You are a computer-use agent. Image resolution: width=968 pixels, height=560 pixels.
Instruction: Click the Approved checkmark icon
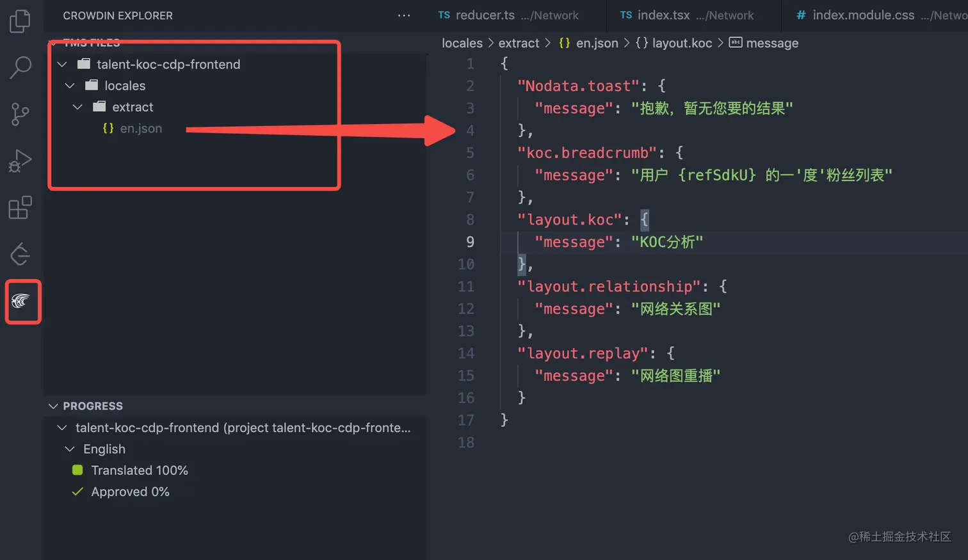point(77,492)
